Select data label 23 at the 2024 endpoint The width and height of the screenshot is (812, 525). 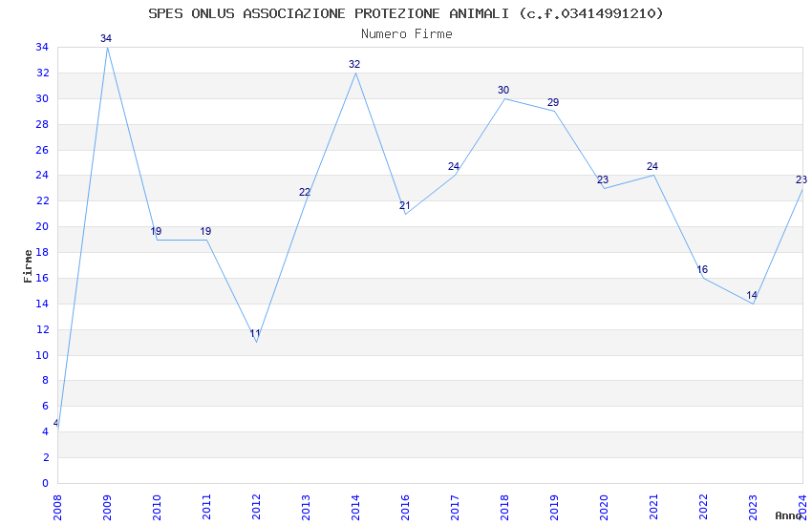pos(801,180)
